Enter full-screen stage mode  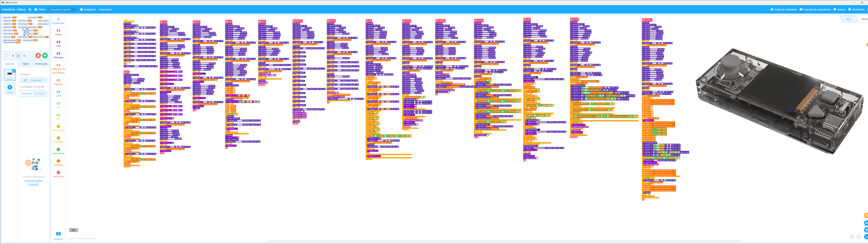coord(6,56)
